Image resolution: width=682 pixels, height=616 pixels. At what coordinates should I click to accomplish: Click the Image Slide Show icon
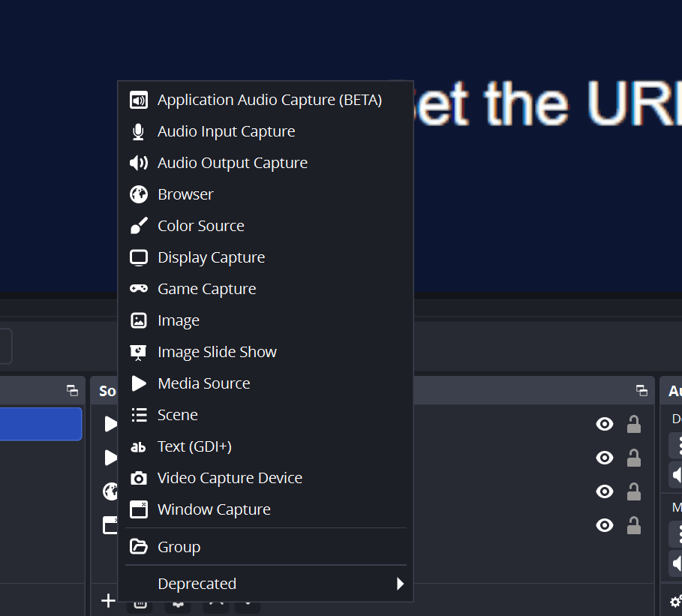point(139,352)
